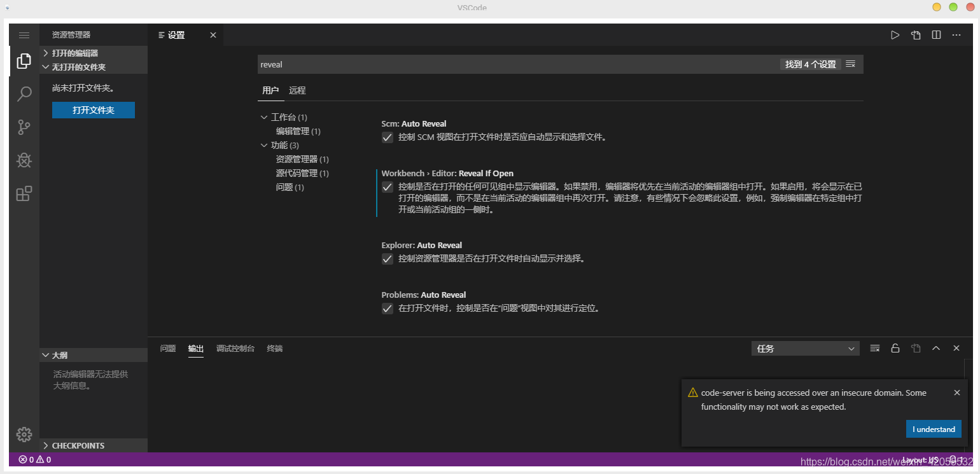This screenshot has height=474, width=980.
Task: Close the 设置 editor tab
Action: (213, 35)
